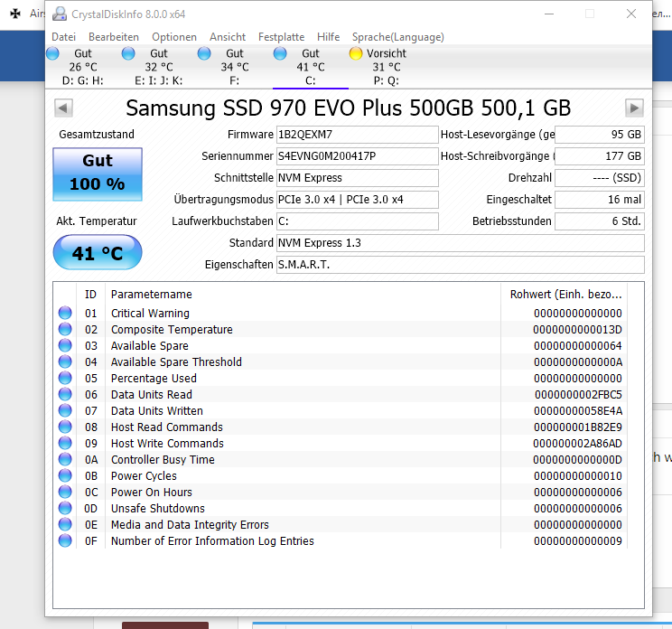Click the Übertragungsmodus PCIe field
The height and width of the screenshot is (629, 672).
358,200
